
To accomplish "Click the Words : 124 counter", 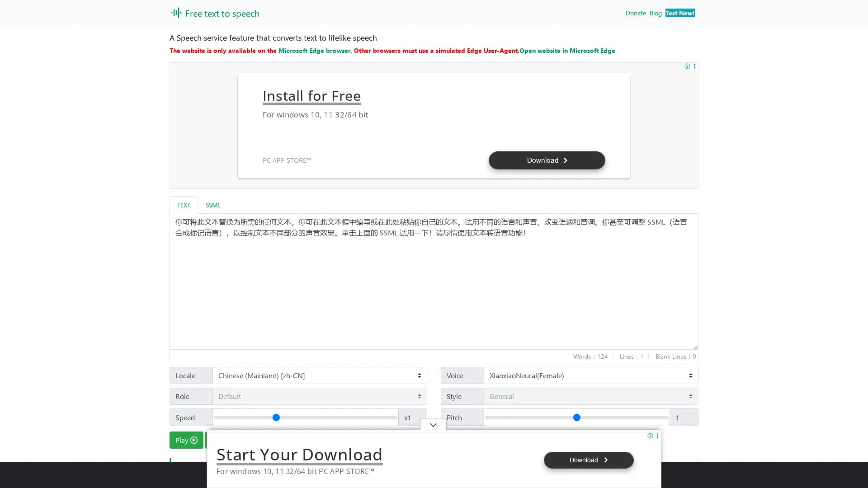I will (x=590, y=357).
